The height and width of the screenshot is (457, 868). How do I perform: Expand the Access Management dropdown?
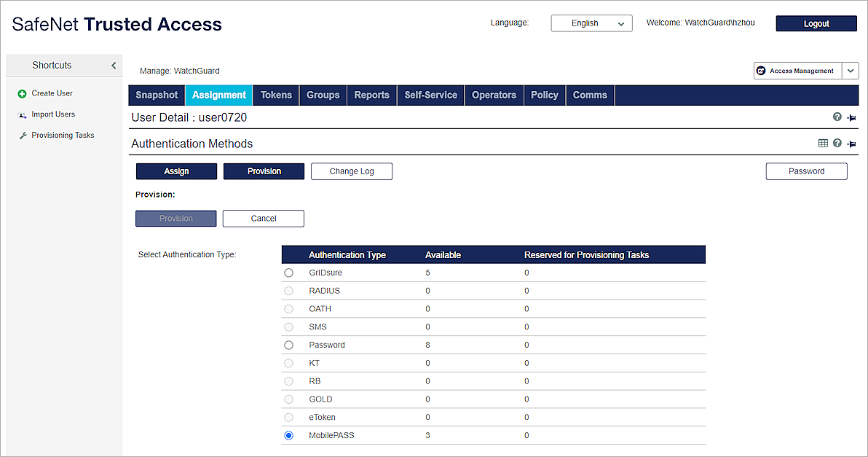click(x=850, y=71)
